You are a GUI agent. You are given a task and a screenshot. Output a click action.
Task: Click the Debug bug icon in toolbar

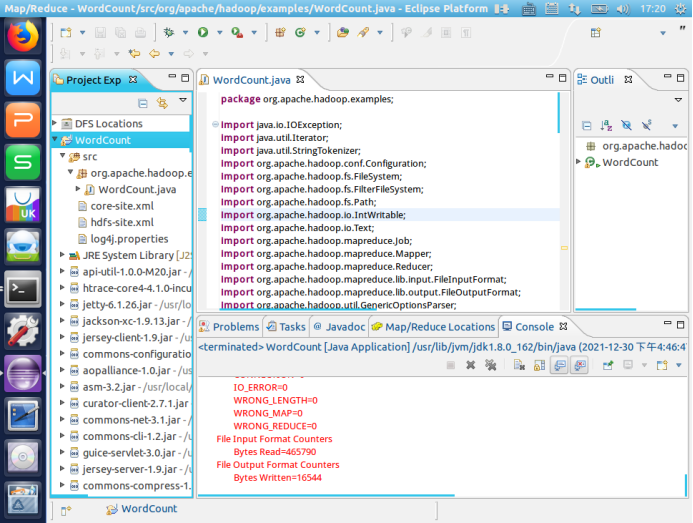click(x=170, y=33)
